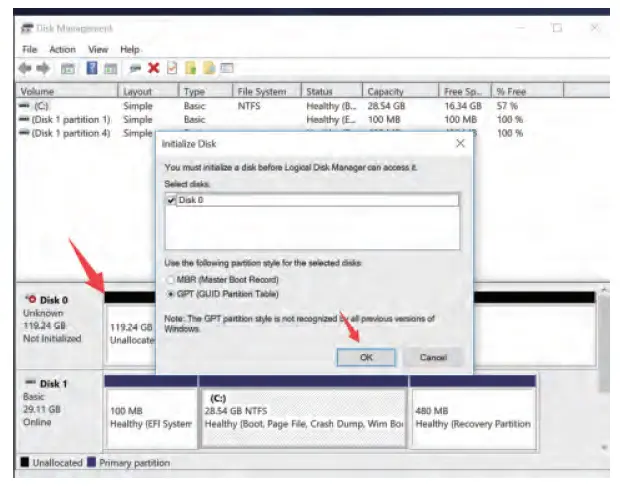This screenshot has width=620, height=488.
Task: Sort by the Layout column header
Action: pyautogui.click(x=148, y=91)
